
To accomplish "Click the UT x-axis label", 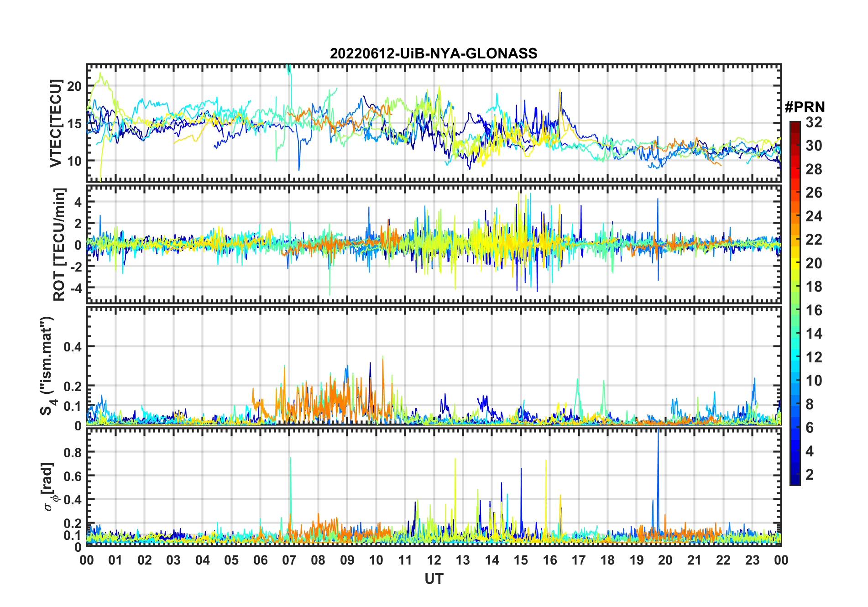I will 434,579.
